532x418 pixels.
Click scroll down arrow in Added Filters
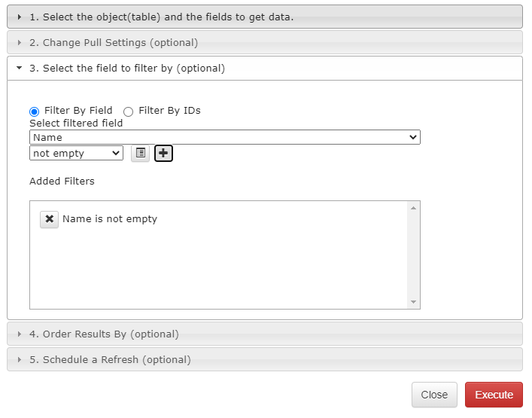[413, 302]
